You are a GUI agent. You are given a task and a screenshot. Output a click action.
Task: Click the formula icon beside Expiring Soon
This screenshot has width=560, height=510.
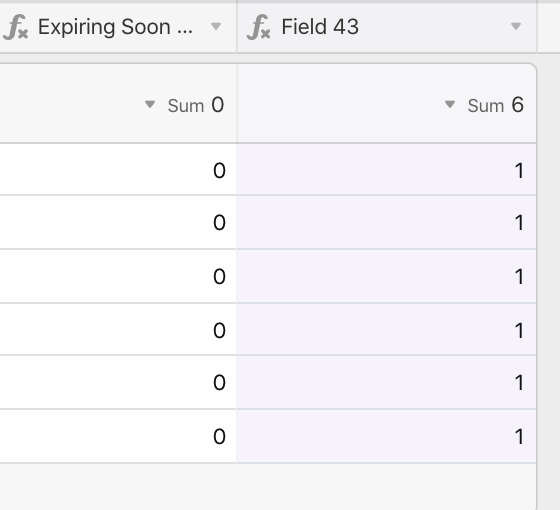coord(15,27)
